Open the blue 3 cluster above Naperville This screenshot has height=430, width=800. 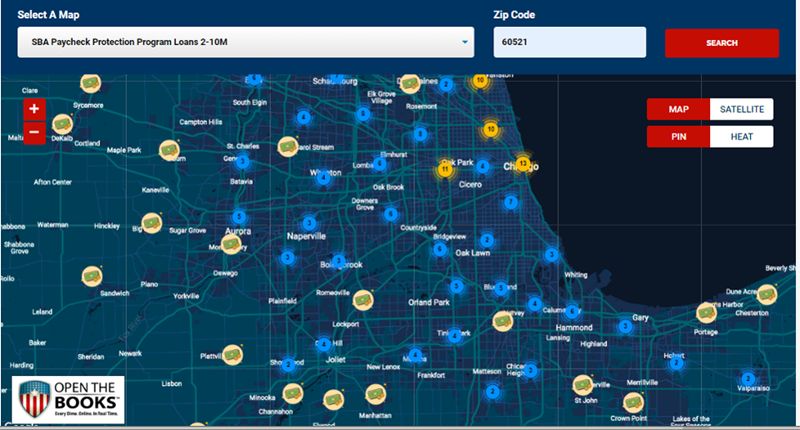[x=309, y=223]
